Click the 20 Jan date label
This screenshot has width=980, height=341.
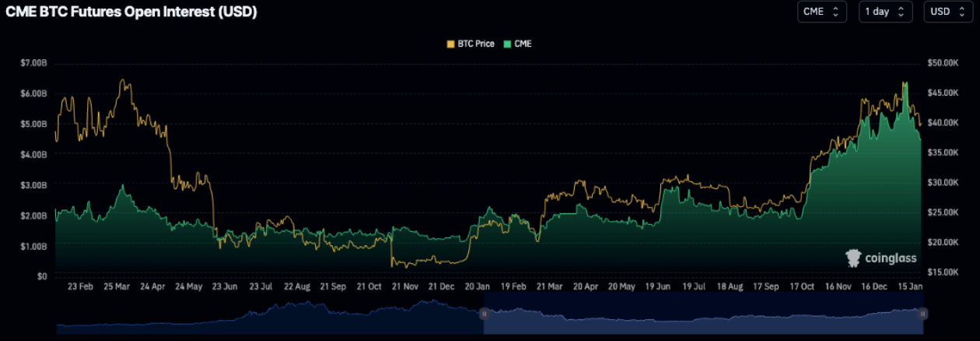(478, 287)
